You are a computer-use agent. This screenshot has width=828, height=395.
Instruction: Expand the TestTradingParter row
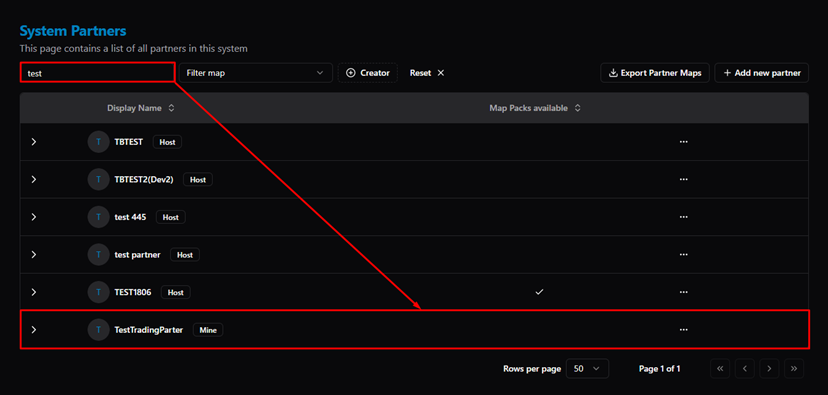click(x=34, y=330)
